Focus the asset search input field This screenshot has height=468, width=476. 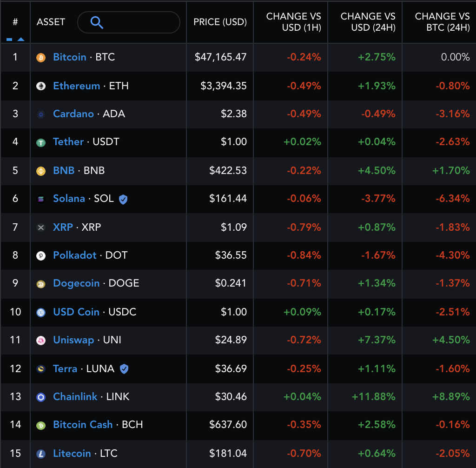pyautogui.click(x=139, y=22)
